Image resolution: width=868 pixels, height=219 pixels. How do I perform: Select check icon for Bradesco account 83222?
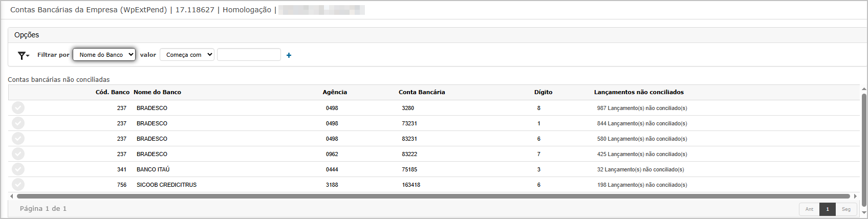pos(18,154)
